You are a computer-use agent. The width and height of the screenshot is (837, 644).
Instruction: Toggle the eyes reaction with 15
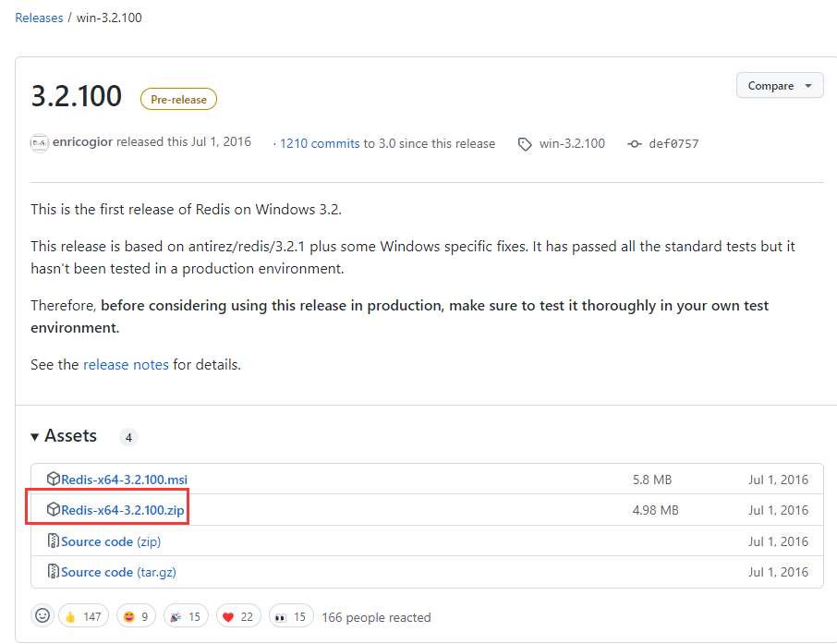pos(291,616)
